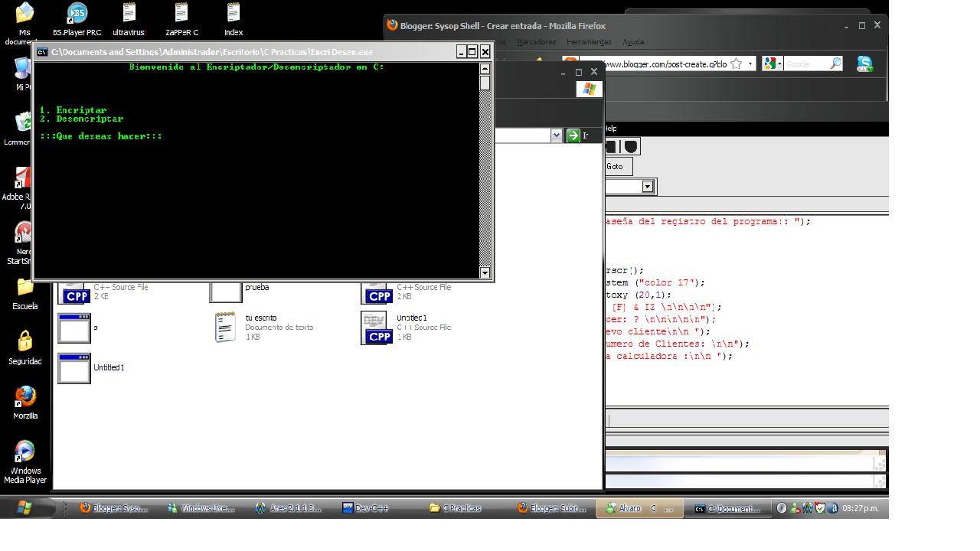This screenshot has height=551, width=980.
Task: Click console scrollbar thumb
Action: pyautogui.click(x=485, y=83)
